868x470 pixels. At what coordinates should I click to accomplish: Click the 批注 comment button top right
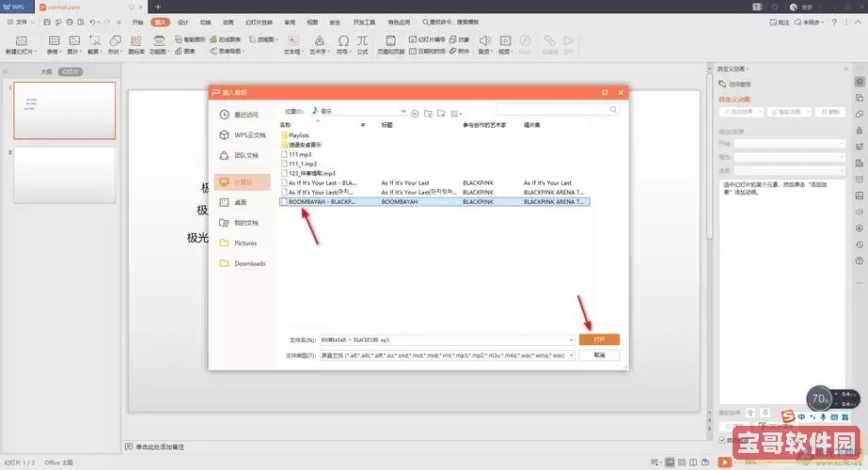tap(780, 23)
